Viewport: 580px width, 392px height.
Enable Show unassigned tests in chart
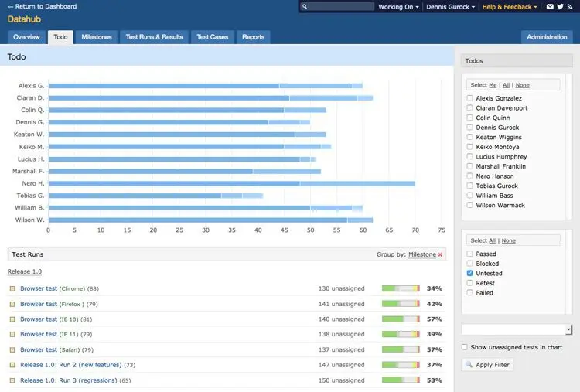click(x=465, y=347)
